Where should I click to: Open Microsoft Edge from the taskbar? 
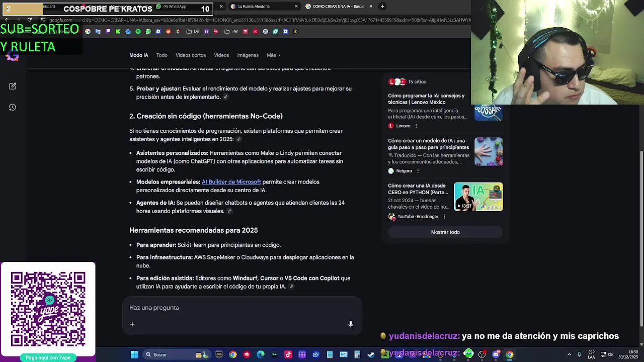[x=261, y=354]
